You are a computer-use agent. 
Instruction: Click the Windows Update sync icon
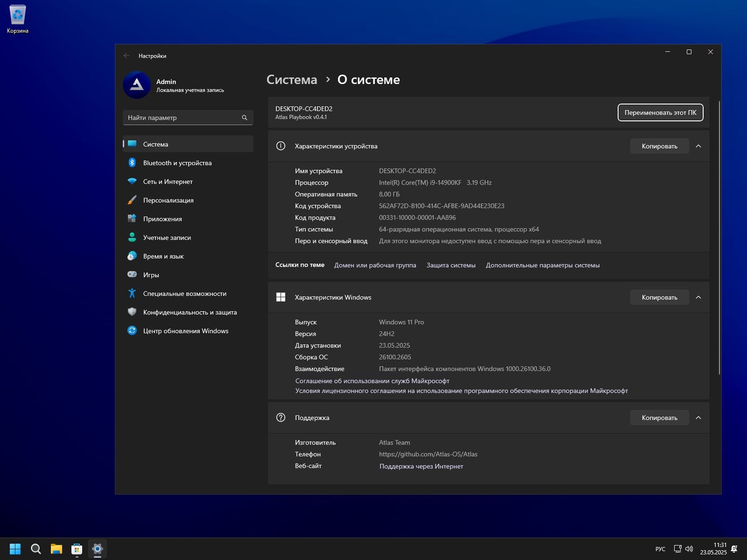(x=132, y=330)
